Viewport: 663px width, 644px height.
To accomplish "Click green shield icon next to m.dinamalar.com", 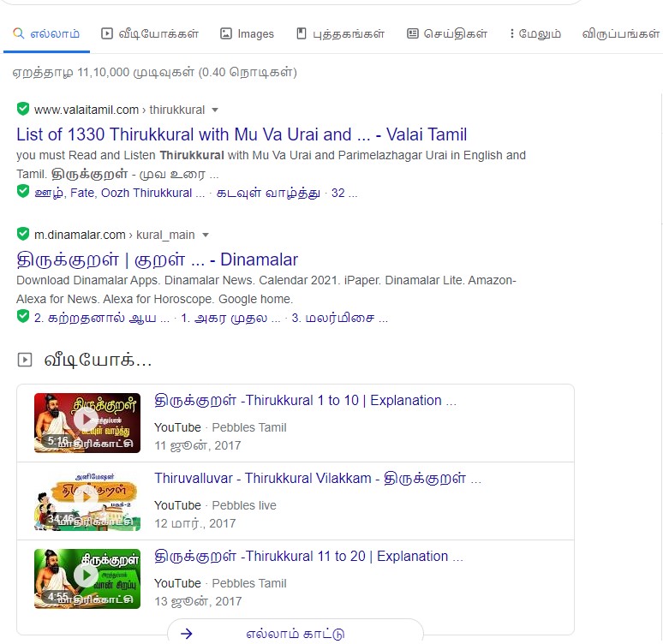I will (x=23, y=234).
